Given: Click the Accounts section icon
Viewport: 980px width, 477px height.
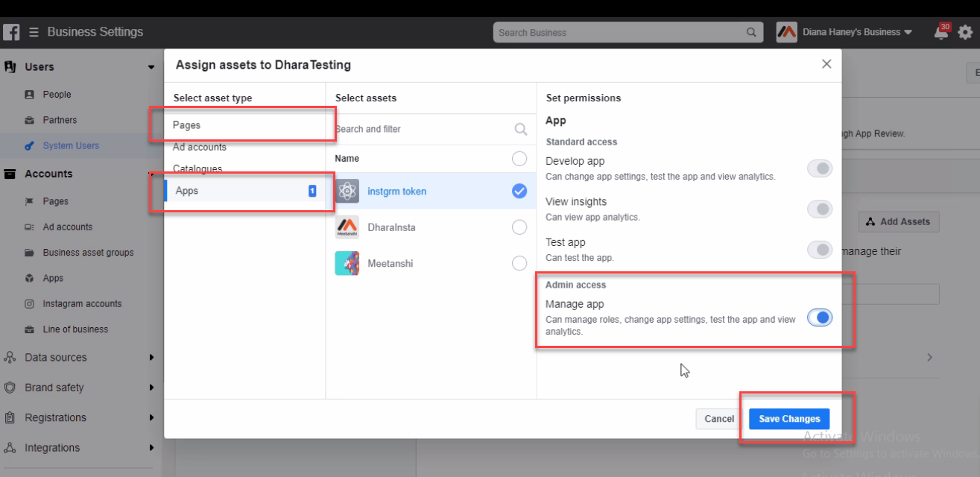Looking at the screenshot, I should [10, 174].
